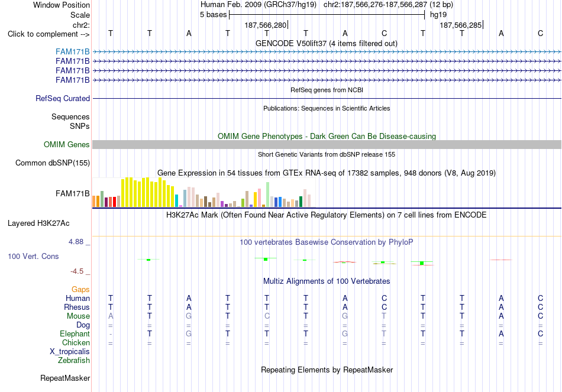
Task: Open 'Short Genetic Variants from dbSNP release 155'
Action: coord(327,154)
